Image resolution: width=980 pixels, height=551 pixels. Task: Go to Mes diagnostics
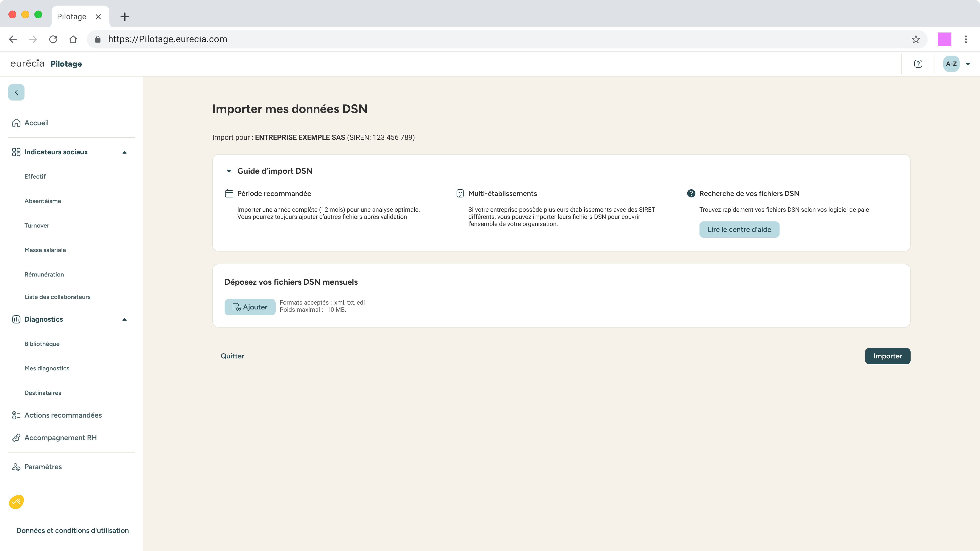click(x=47, y=368)
